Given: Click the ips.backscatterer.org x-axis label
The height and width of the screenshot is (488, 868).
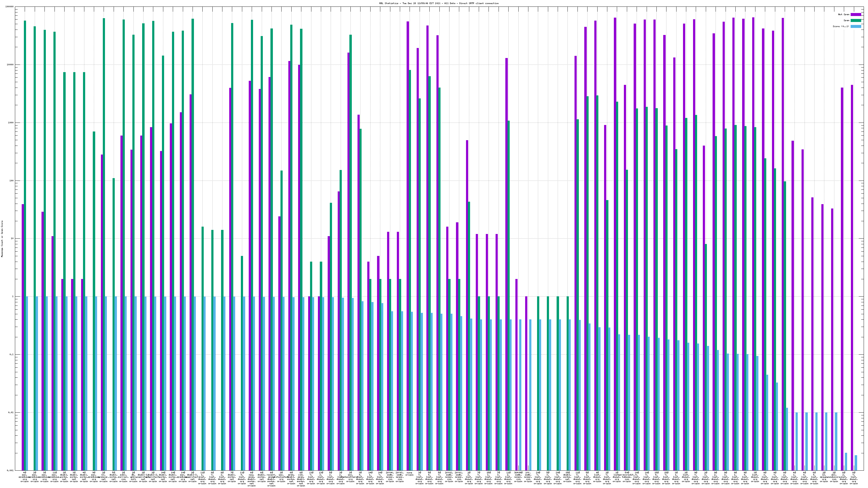Looking at the screenshot, I should tap(350, 477).
